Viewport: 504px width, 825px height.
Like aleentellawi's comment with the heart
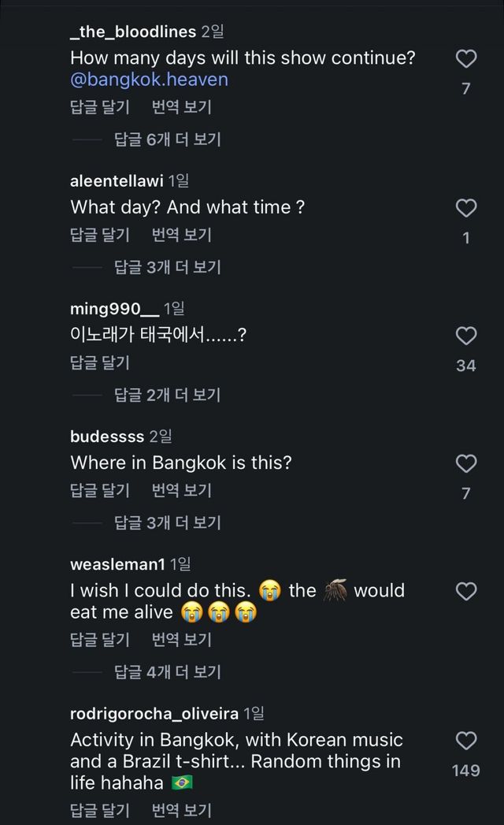(466, 208)
